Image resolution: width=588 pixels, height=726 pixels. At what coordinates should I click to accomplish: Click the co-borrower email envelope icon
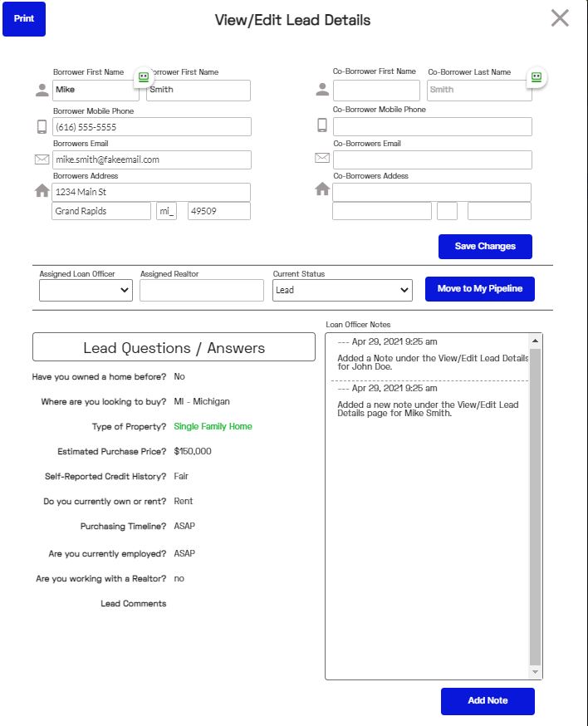(322, 158)
